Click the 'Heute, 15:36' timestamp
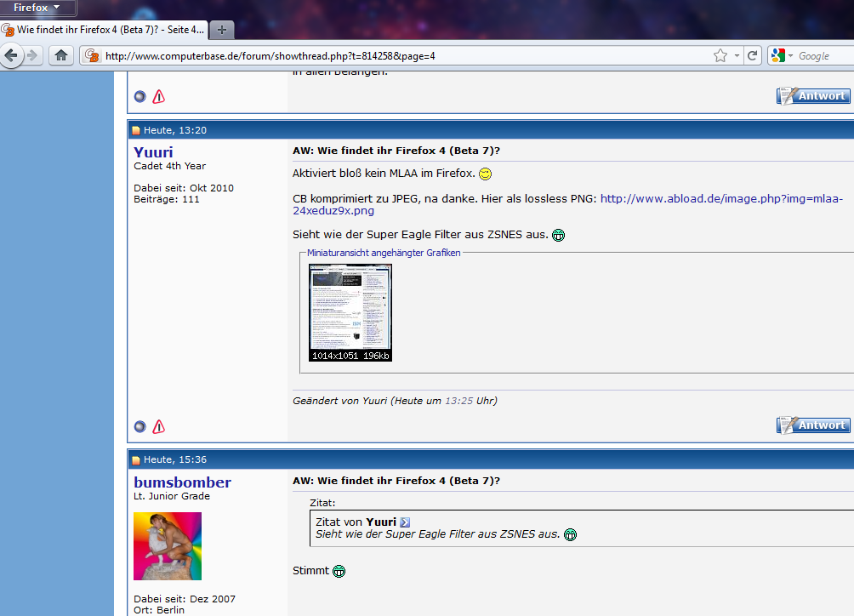The width and height of the screenshot is (854, 616). [175, 459]
